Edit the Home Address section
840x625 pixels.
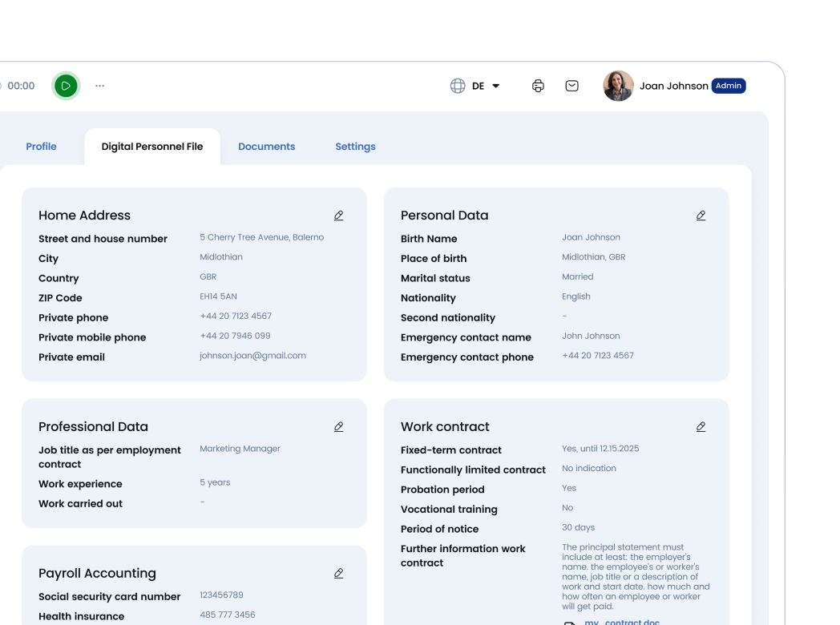click(338, 216)
